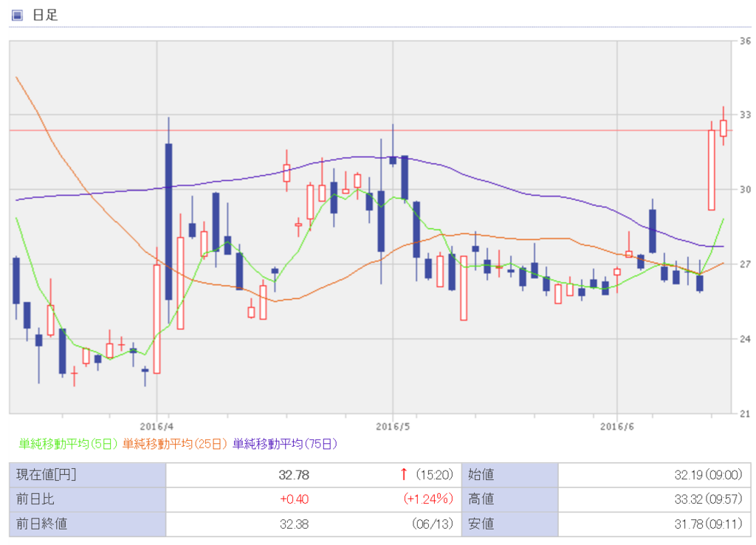756x545 pixels.
Task: Click the red up arrow indicator
Action: [x=402, y=475]
